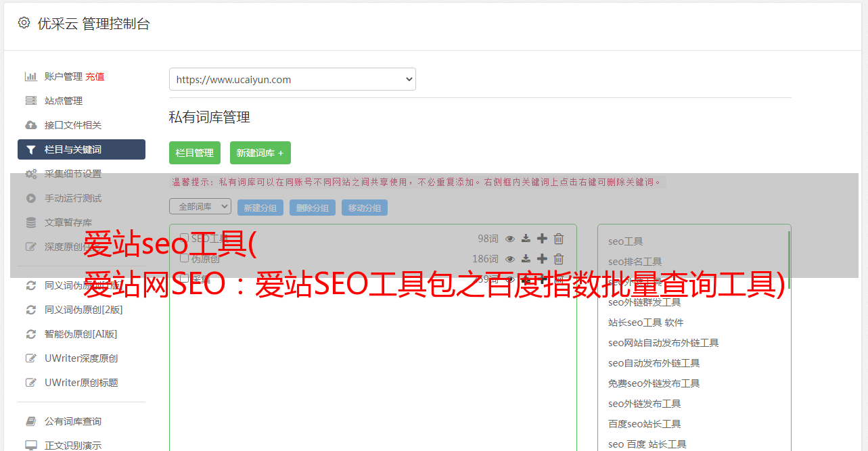Viewport: 868px width, 451px height.
Task: Open 智能伪原创[AI版] in the sidebar
Action: 81,334
